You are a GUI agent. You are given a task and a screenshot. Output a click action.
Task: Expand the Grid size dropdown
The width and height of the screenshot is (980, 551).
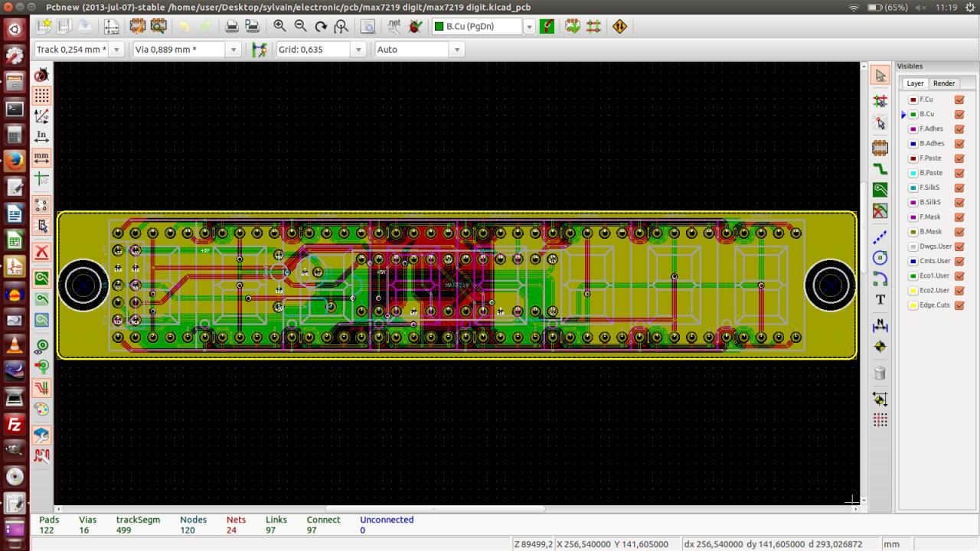(358, 50)
